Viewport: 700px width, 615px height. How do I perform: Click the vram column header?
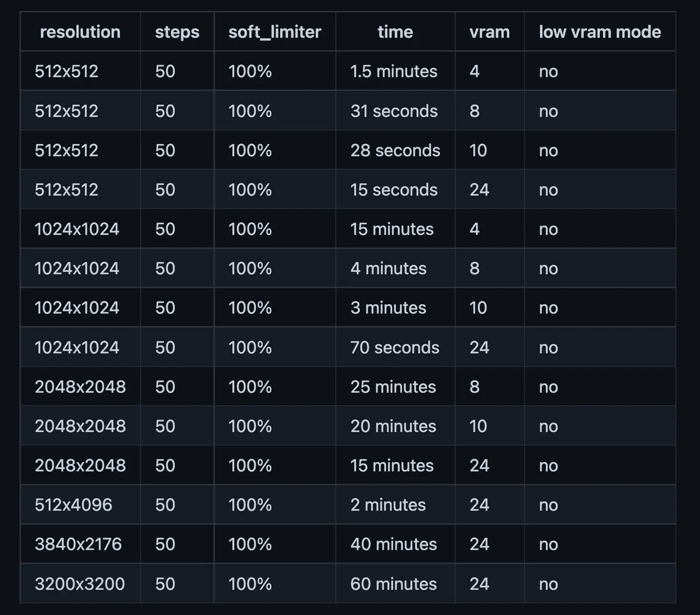pos(489,31)
